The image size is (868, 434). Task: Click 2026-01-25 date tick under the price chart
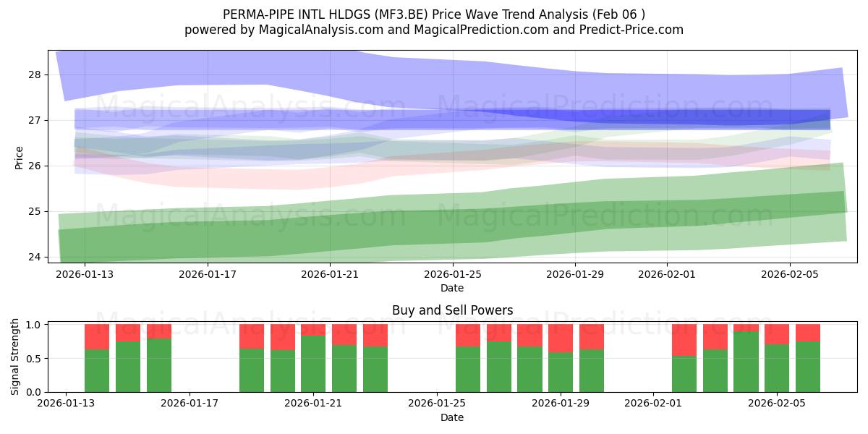453,274
